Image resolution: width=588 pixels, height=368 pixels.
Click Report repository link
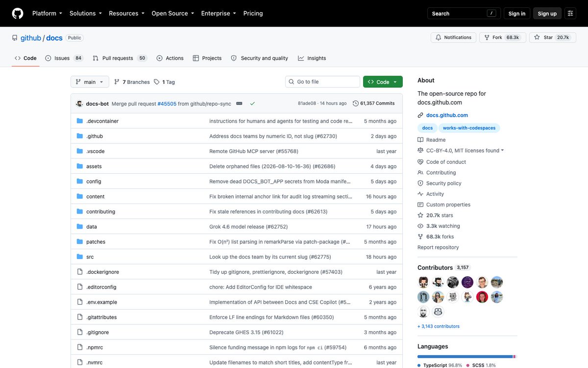438,247
